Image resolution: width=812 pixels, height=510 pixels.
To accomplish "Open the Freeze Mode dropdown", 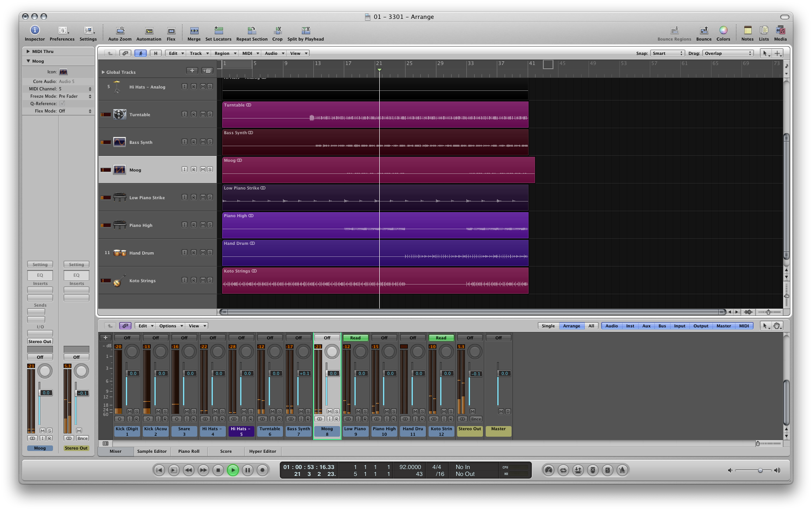I will (75, 96).
